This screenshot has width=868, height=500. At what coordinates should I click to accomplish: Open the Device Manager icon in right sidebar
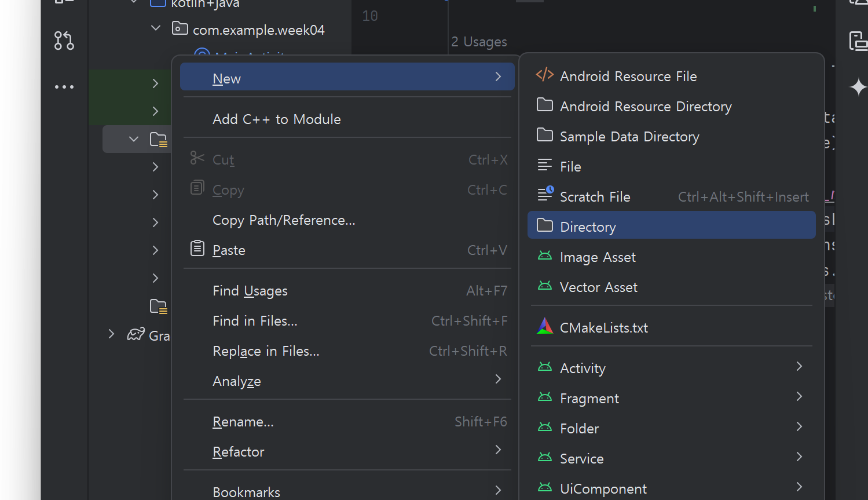pos(858,41)
